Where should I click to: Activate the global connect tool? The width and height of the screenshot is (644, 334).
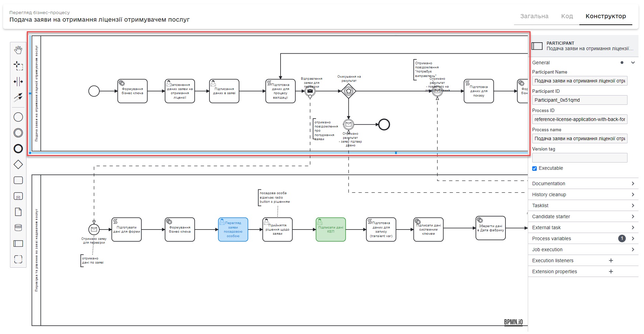(x=18, y=97)
